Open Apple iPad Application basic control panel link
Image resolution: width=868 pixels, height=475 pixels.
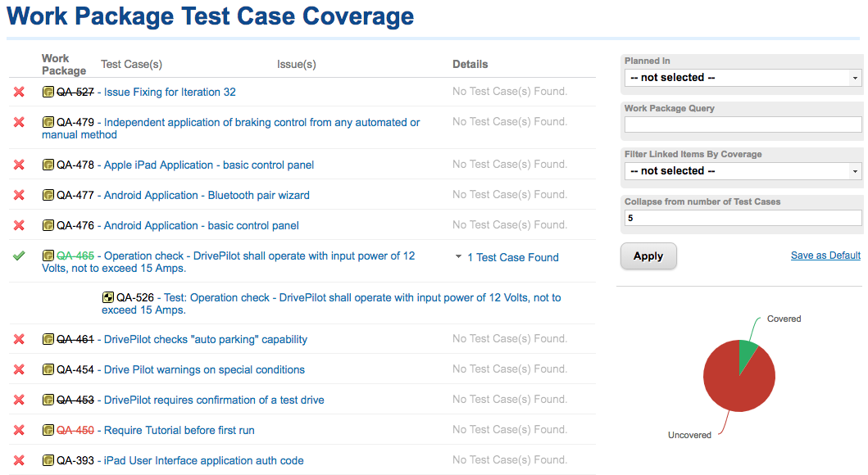tap(209, 165)
